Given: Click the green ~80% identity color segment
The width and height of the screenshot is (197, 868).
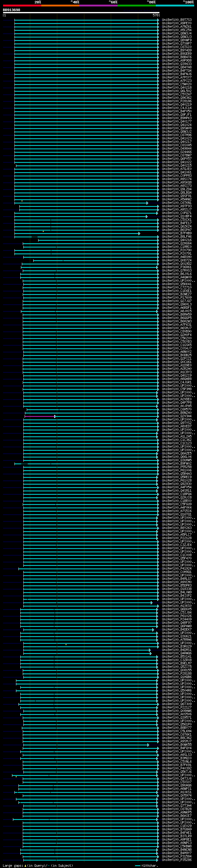Looking at the screenshot, I should (137, 6).
